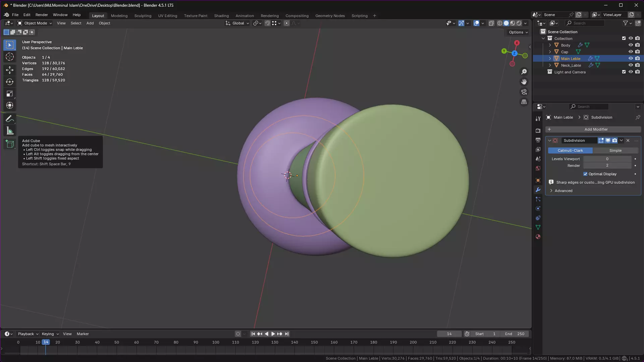Open the Material properties tab
The width and height of the screenshot is (644, 362).
538,237
